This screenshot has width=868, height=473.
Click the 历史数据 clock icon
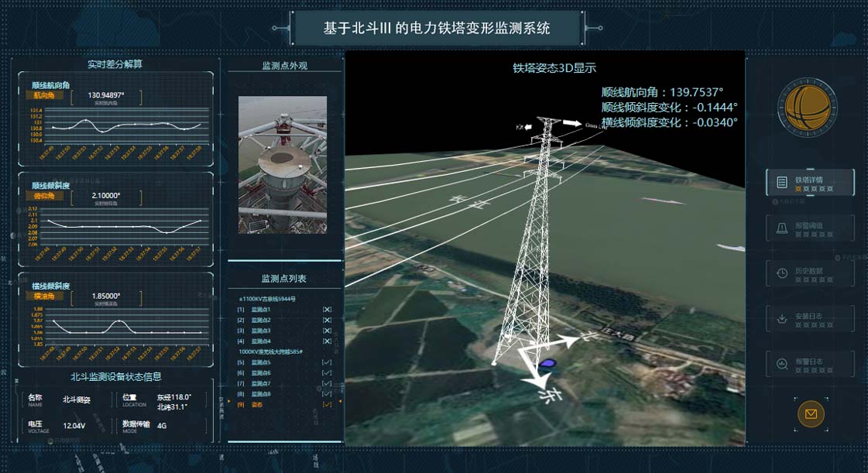(x=781, y=272)
